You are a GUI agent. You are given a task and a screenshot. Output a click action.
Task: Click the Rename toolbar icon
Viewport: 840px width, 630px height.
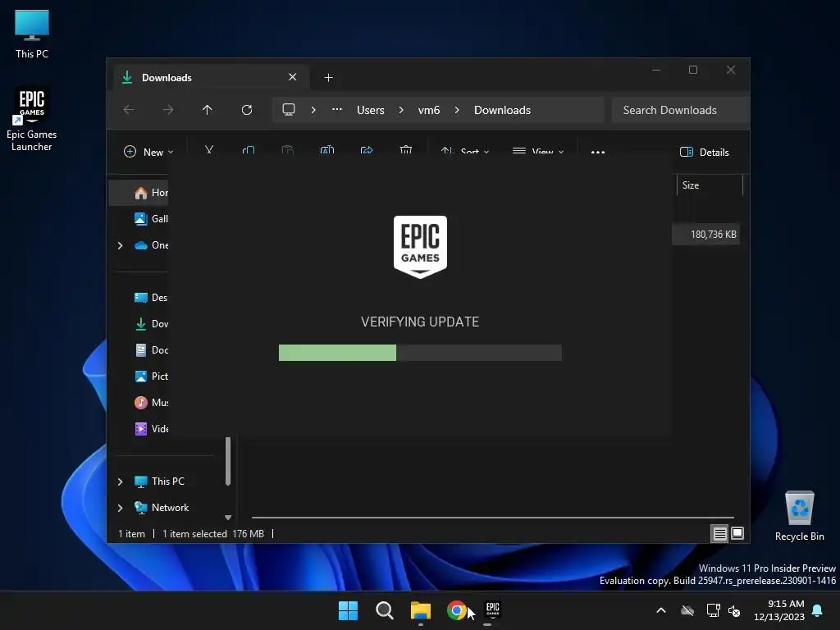(327, 151)
